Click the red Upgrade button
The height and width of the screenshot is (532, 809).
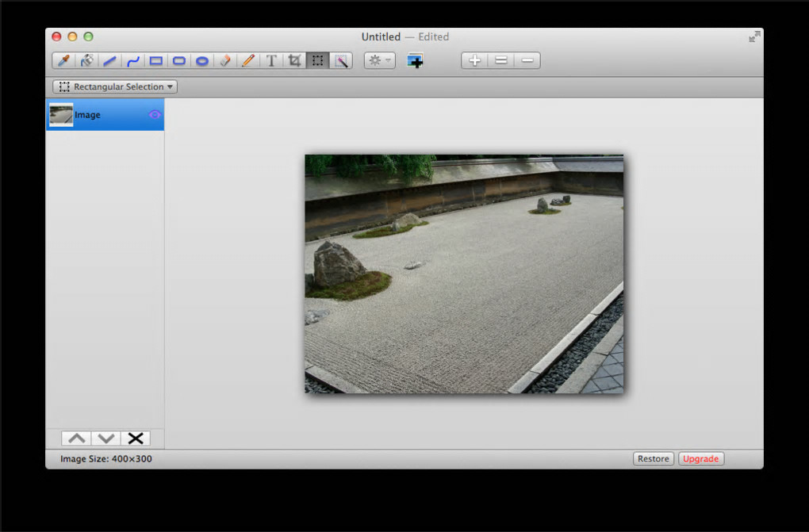[701, 459]
